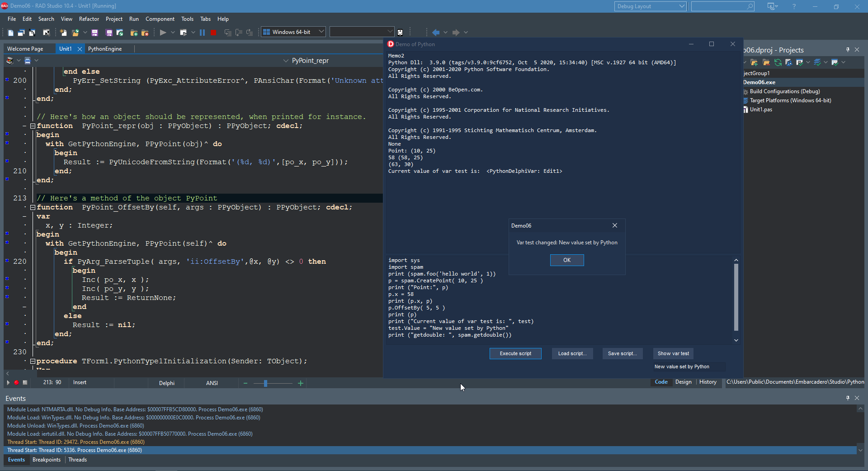This screenshot has height=471, width=868.
Task: Open the Threads tab in Events pane
Action: [77, 460]
